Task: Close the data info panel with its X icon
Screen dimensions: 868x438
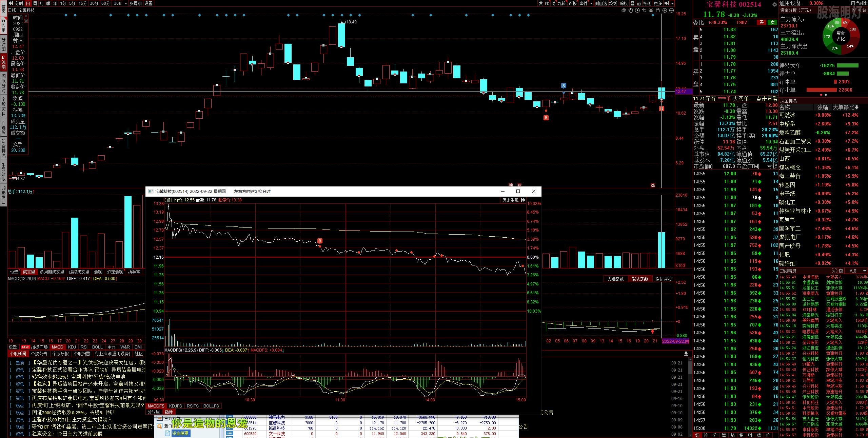Action: [26, 16]
